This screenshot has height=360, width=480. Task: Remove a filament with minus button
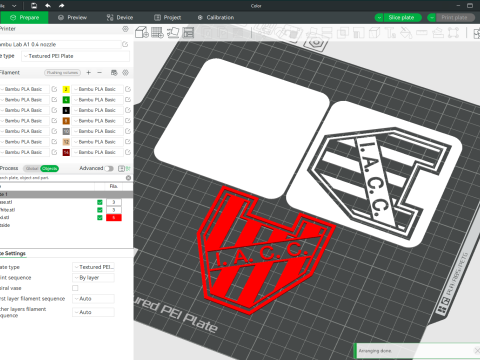coord(99,73)
